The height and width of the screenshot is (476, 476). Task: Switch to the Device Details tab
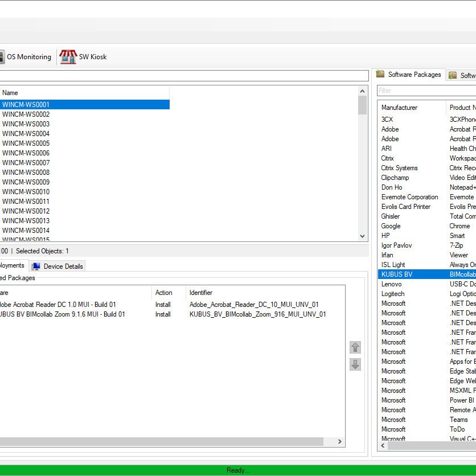point(63,266)
